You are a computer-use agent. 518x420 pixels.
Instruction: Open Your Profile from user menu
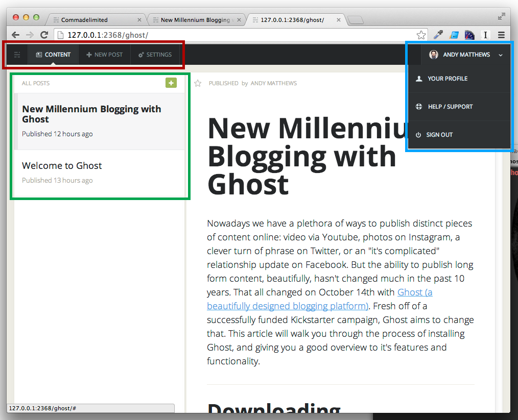[459, 79]
